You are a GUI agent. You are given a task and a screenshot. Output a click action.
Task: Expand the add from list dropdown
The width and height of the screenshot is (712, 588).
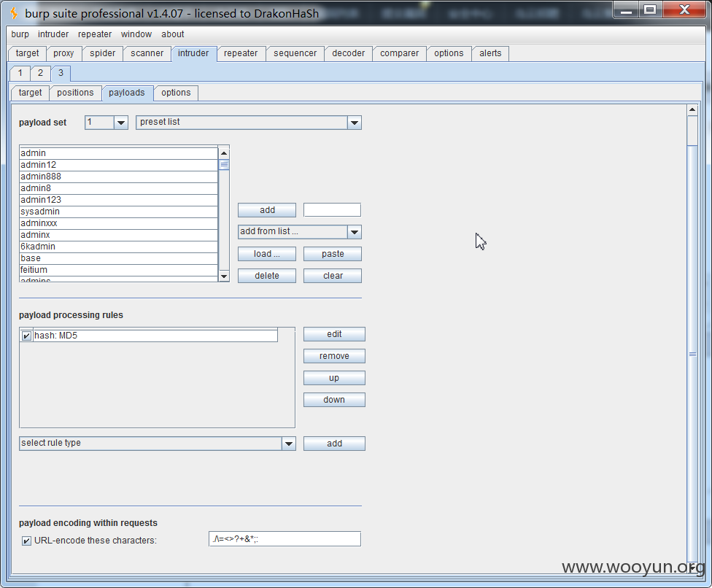point(355,232)
